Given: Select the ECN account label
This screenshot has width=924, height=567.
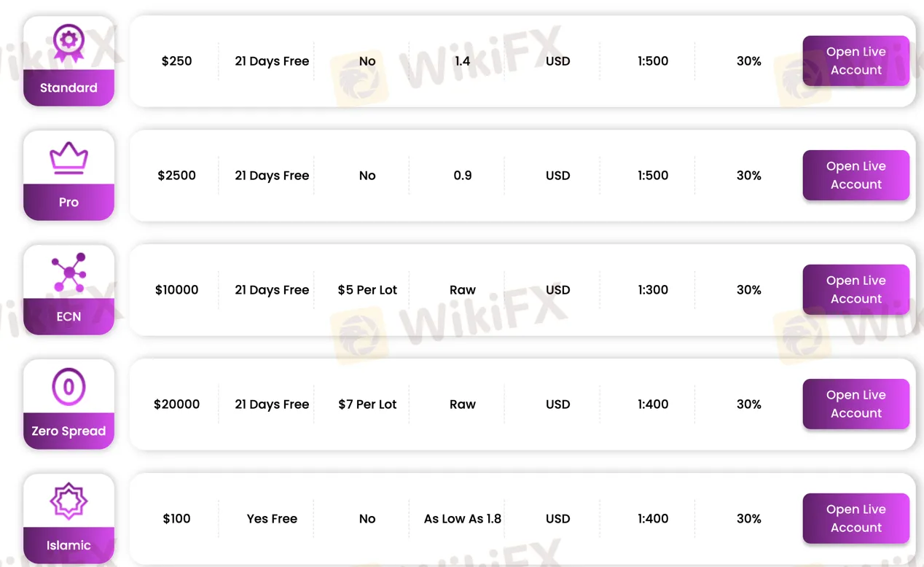Looking at the screenshot, I should click(68, 317).
